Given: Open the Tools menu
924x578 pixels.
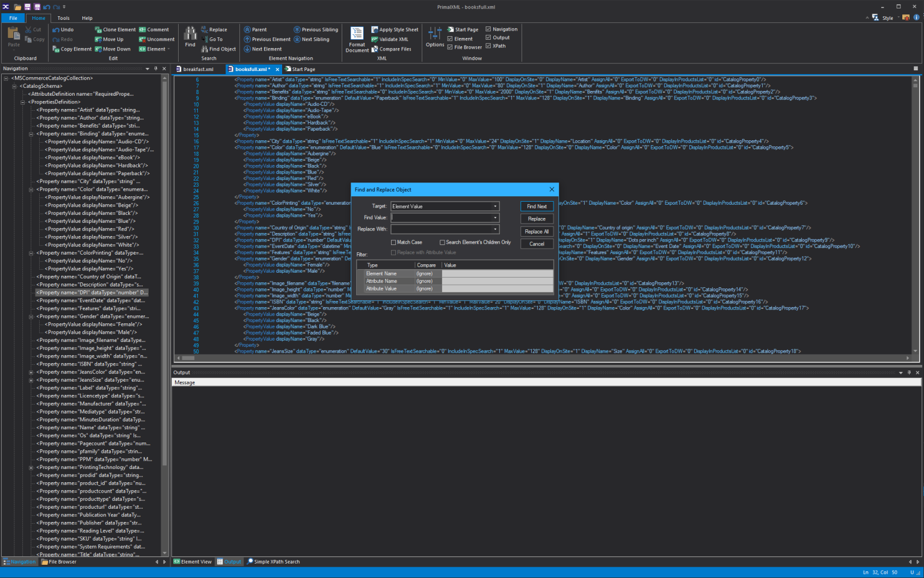Looking at the screenshot, I should [63, 17].
